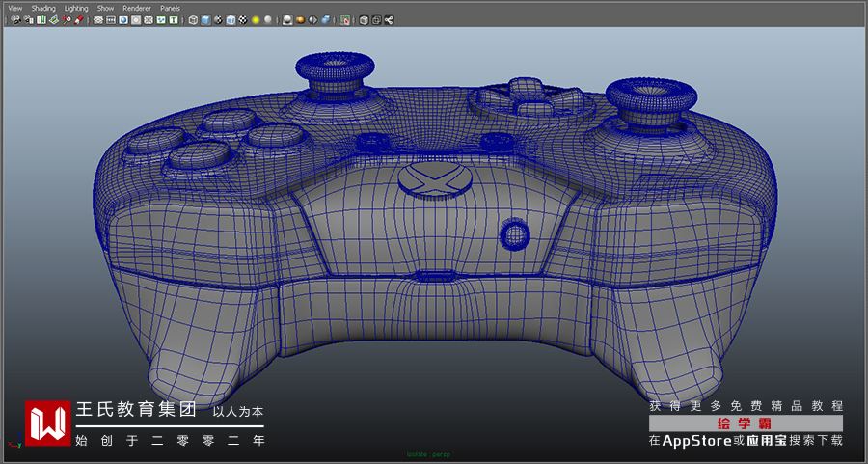The height and width of the screenshot is (464, 868).
Task: Toggle the Safe Action overlay
Action: click(x=161, y=20)
